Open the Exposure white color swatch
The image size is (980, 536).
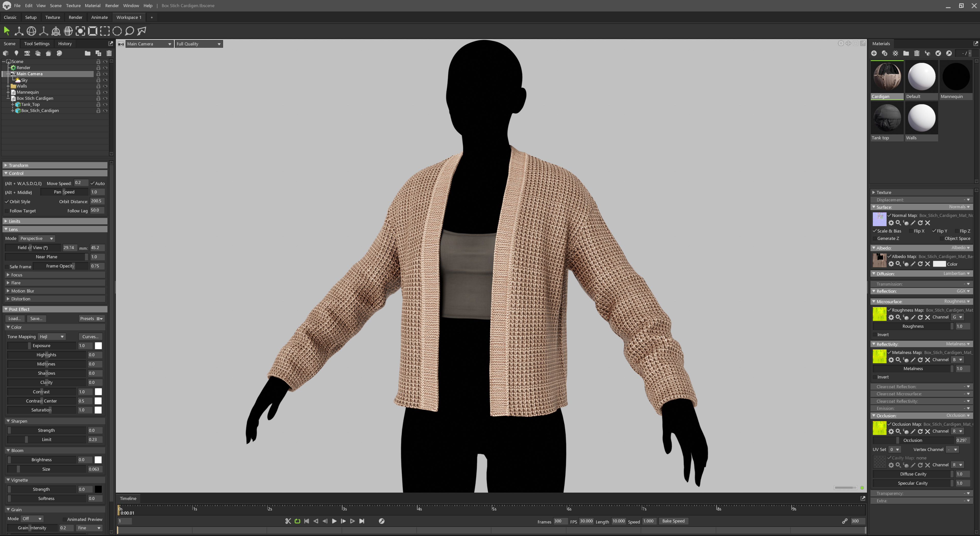coord(98,346)
